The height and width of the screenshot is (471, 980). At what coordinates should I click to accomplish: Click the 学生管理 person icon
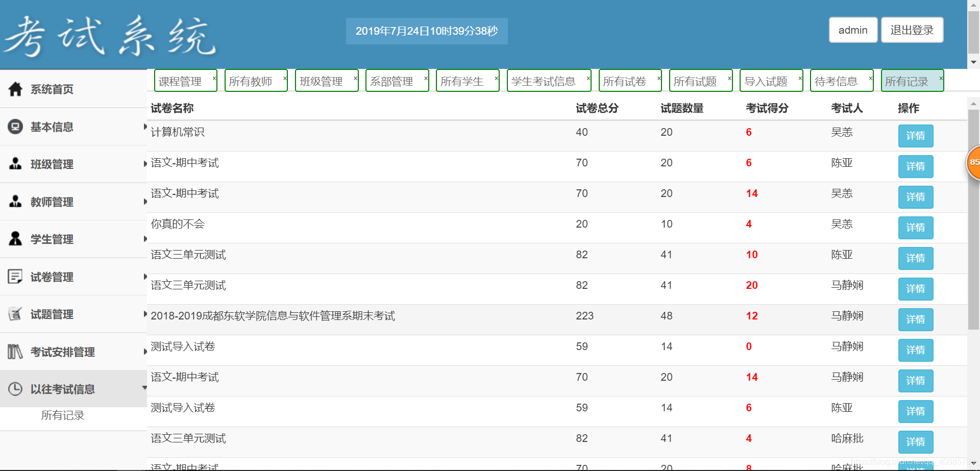tap(15, 239)
